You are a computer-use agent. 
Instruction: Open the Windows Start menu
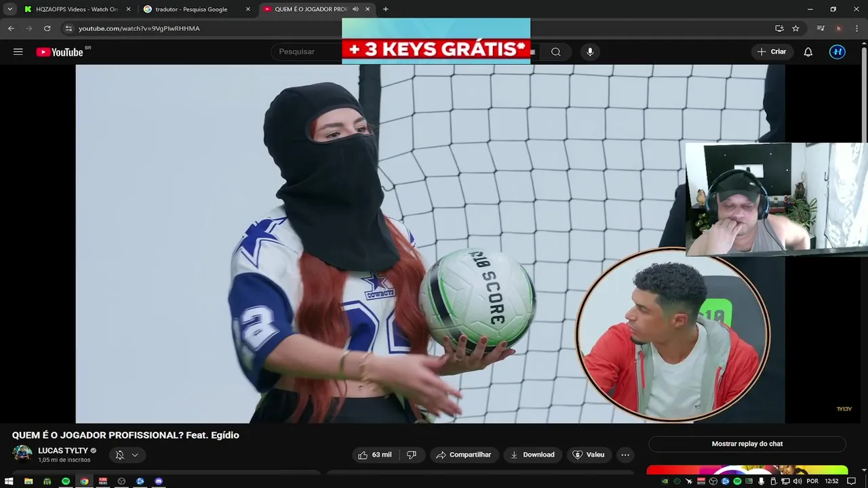click(9, 481)
